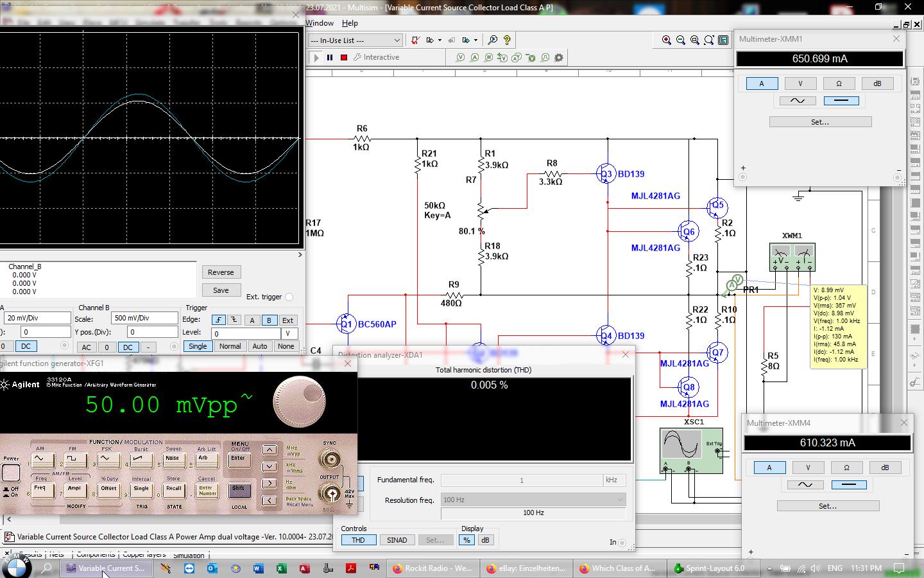Click Save button on oscilloscope

[221, 290]
